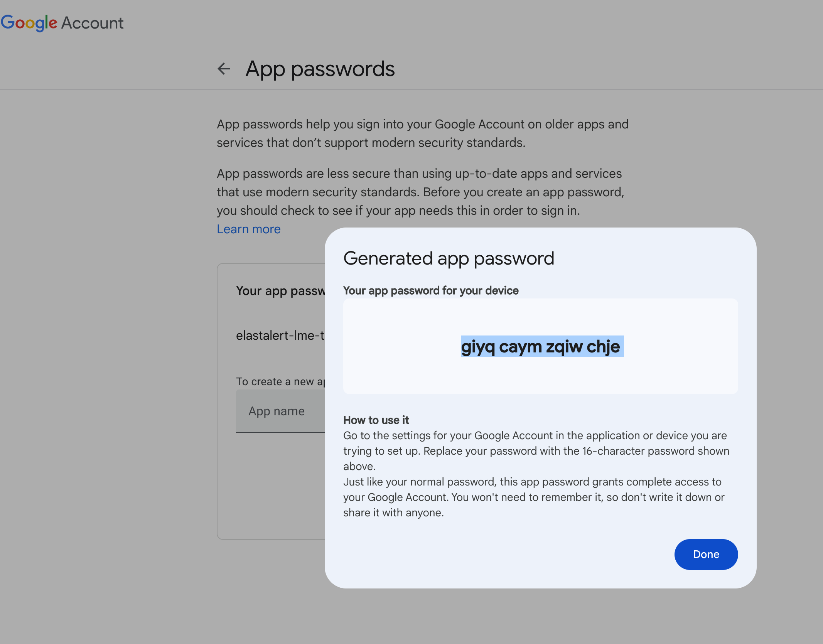Image resolution: width=823 pixels, height=644 pixels.
Task: Click the paragraph starting 'Go to the settings'
Action: 536,451
